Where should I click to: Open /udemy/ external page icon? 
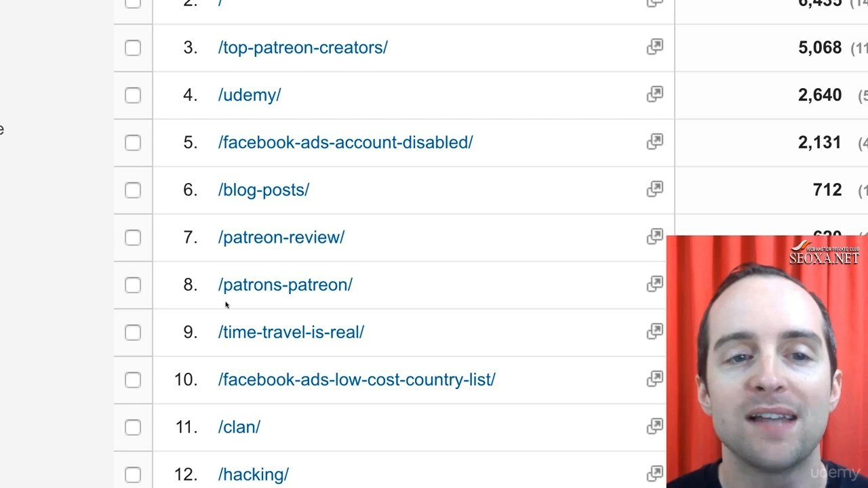coord(654,94)
